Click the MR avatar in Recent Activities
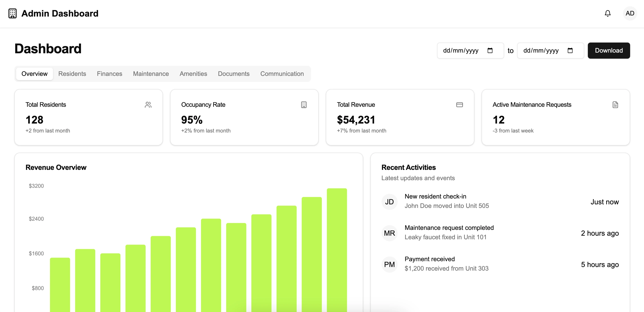644x312 pixels. coord(389,233)
